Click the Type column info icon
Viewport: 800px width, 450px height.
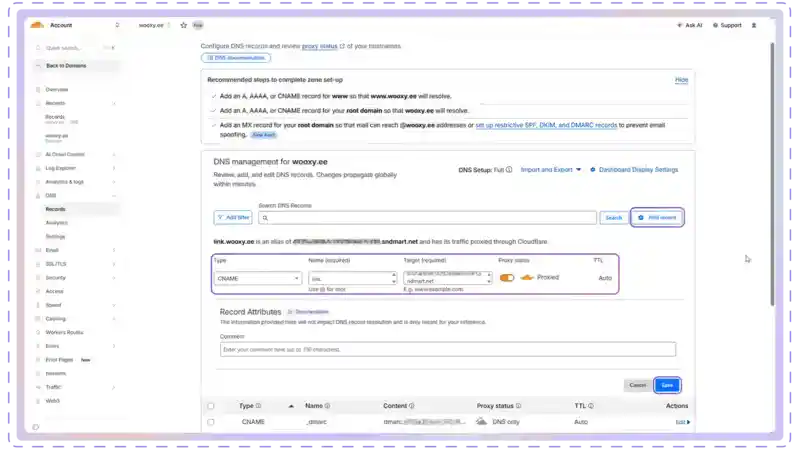click(259, 406)
